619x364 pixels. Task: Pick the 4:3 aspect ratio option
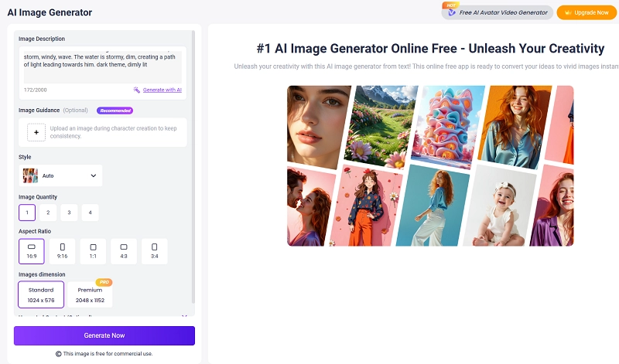[x=124, y=247]
